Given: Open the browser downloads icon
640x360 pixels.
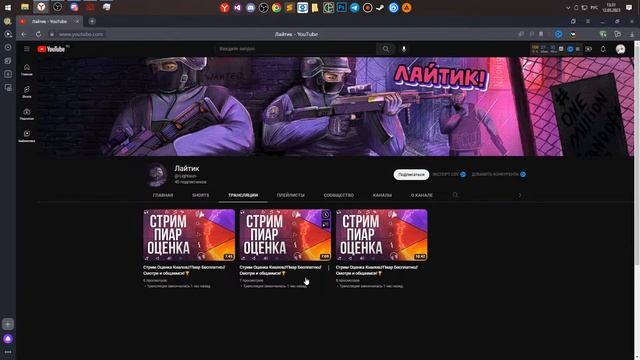Looking at the screenshot, I should click(632, 34).
